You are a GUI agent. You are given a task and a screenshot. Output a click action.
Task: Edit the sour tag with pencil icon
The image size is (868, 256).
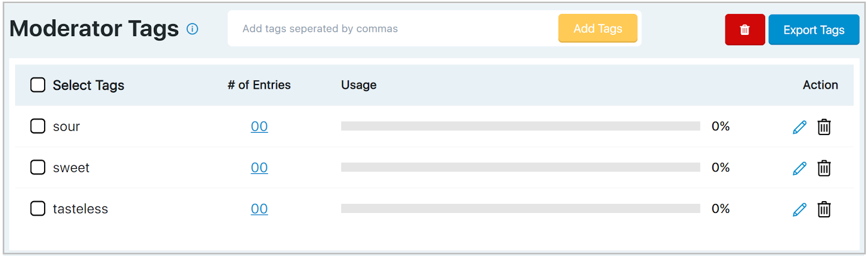tap(799, 127)
